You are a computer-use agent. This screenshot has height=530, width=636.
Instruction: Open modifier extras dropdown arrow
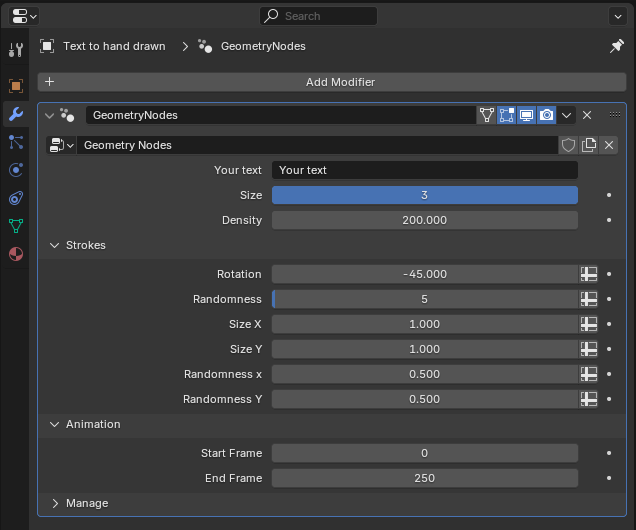567,116
